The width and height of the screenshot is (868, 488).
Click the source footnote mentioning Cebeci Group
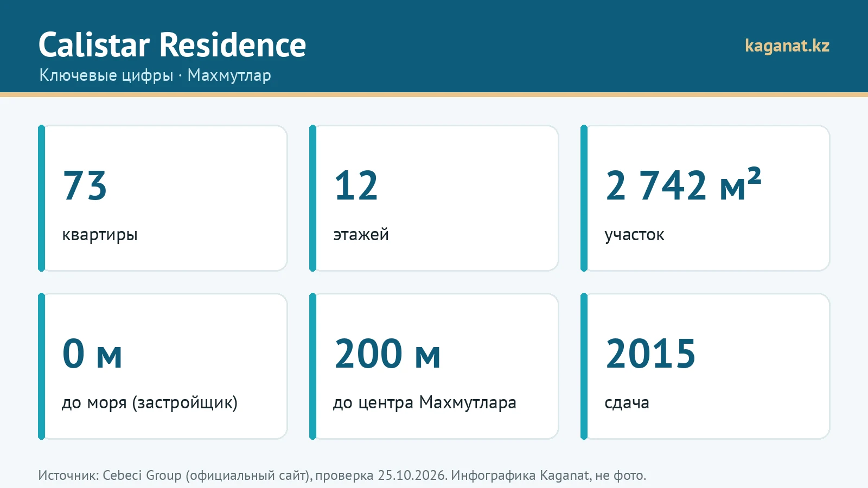(x=342, y=476)
